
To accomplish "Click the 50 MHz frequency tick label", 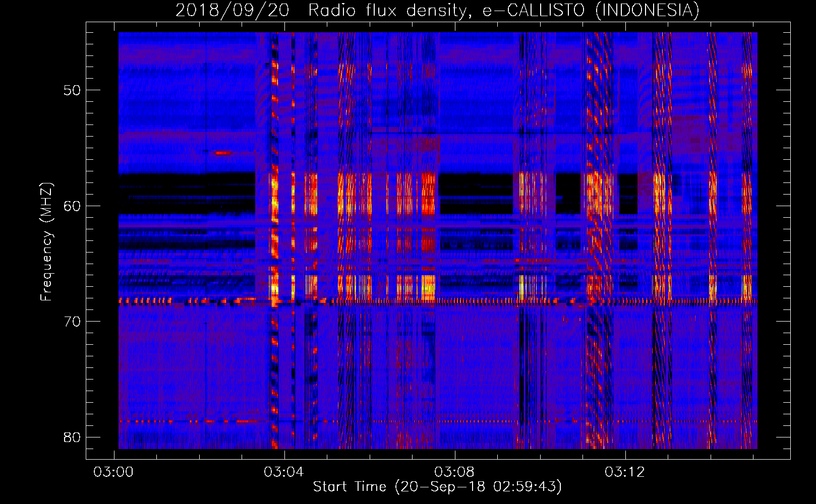I will [x=72, y=91].
